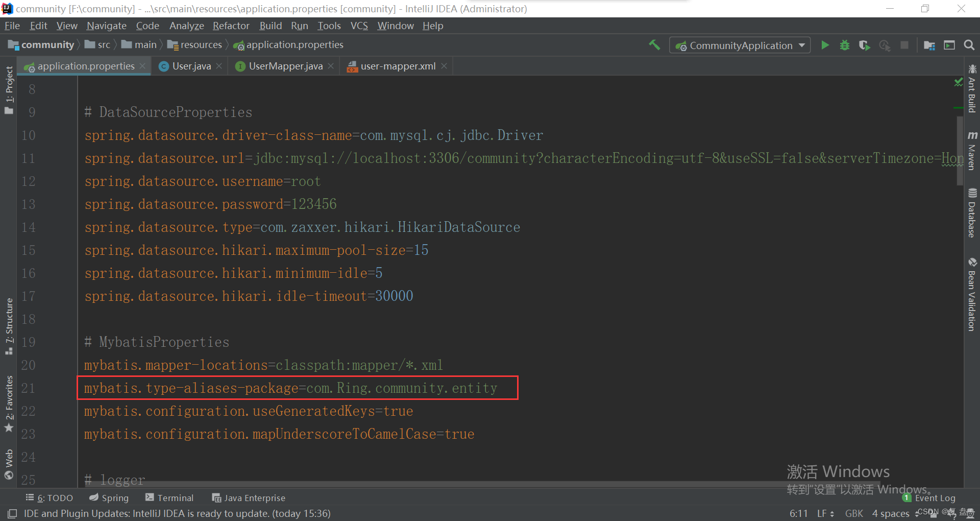980x521 pixels.
Task: Open the Project tool window
Action: [9, 90]
